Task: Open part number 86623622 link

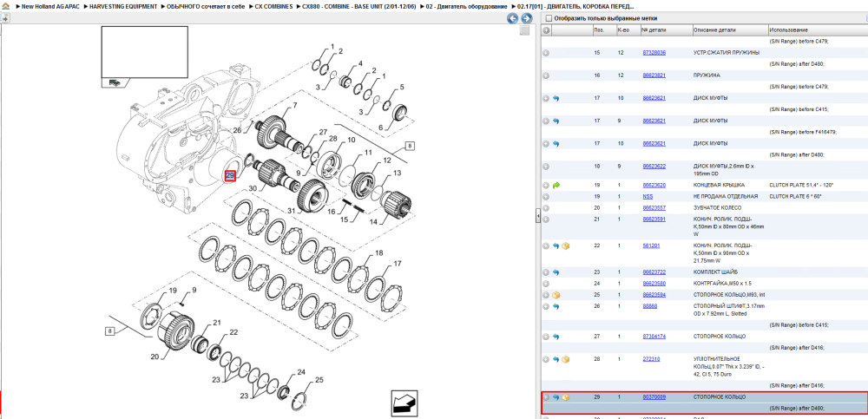Action: (x=654, y=166)
